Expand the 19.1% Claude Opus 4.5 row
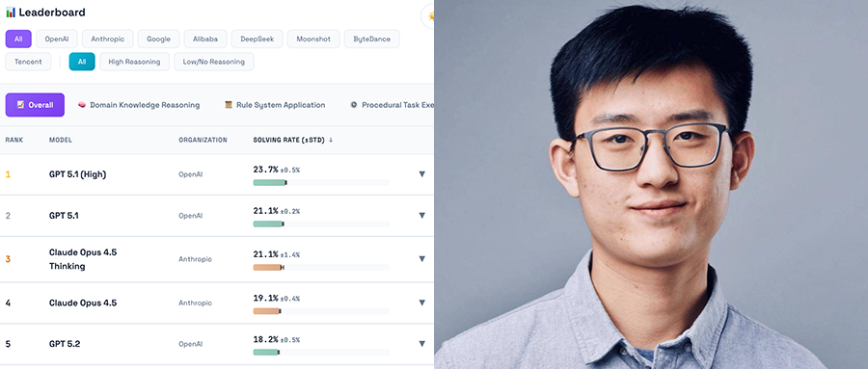868x369 pixels. pos(421,303)
